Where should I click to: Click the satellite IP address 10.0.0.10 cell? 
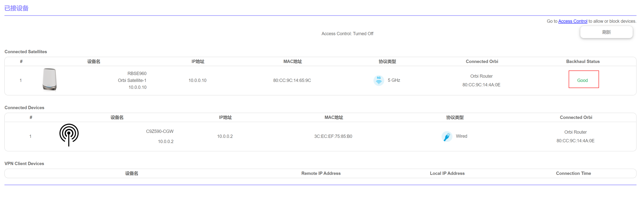197,80
